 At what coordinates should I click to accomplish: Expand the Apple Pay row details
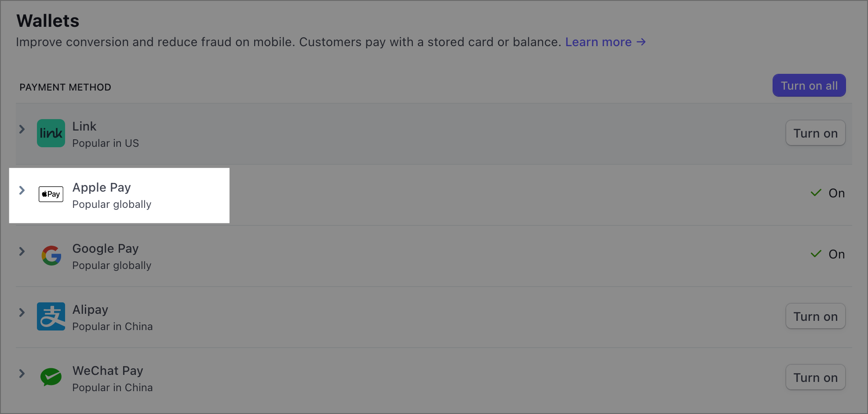point(22,190)
